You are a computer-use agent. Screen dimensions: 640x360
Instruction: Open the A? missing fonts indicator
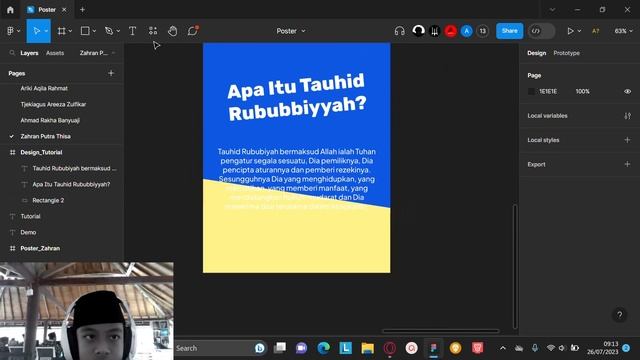[596, 31]
